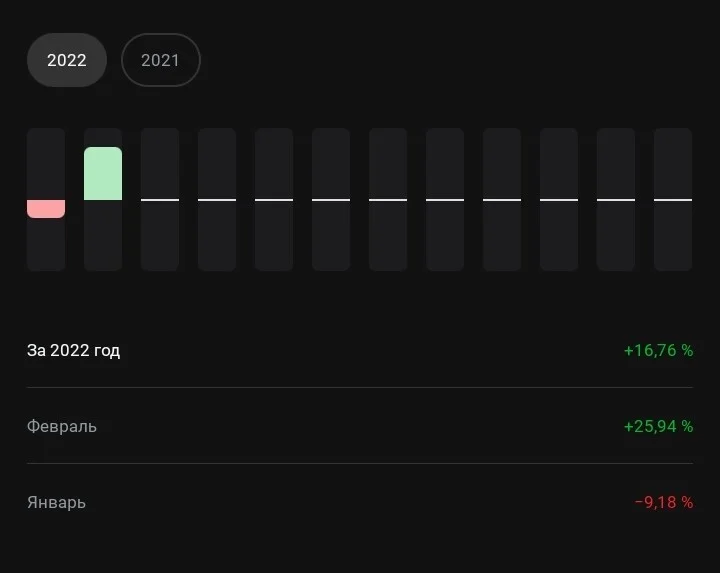Image resolution: width=720 pixels, height=573 pixels.
Task: Tap the fourth month bar (April)
Action: 217,199
